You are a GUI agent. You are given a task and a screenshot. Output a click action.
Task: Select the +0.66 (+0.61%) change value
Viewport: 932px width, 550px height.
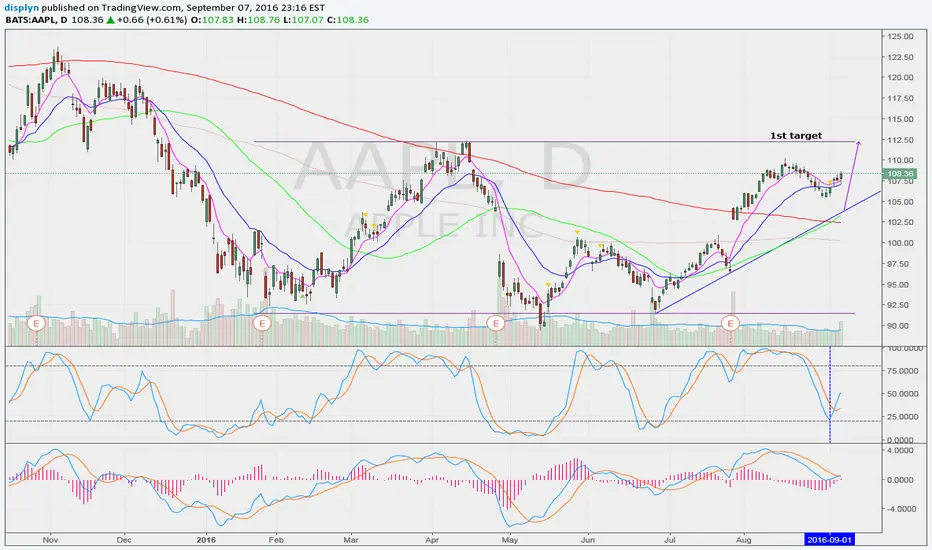[x=153, y=20]
